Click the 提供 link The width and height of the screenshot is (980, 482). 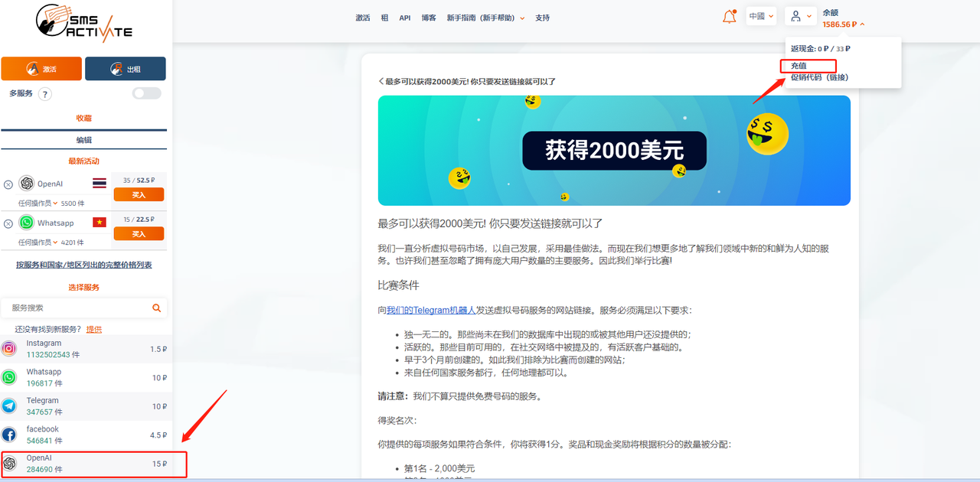(x=93, y=329)
